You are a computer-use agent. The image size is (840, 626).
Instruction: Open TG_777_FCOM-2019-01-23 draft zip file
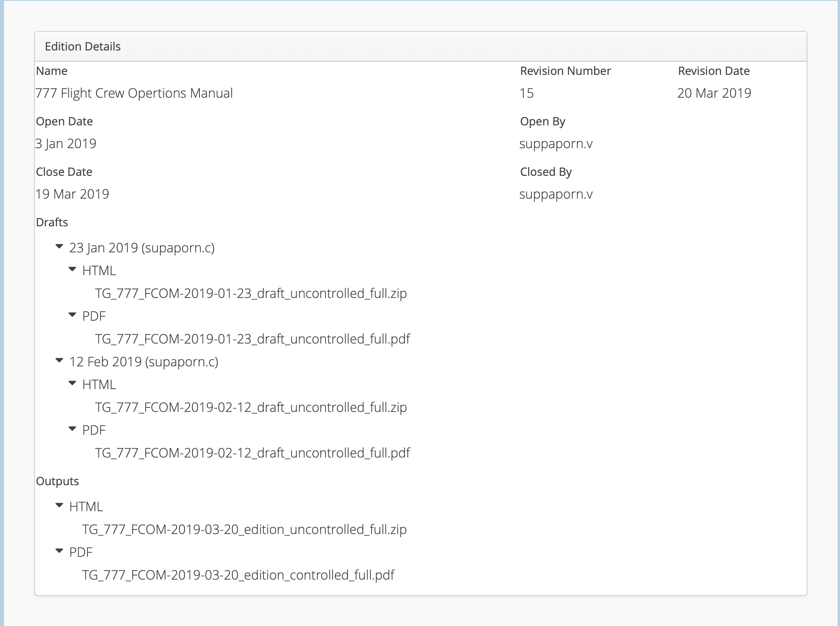(x=251, y=293)
